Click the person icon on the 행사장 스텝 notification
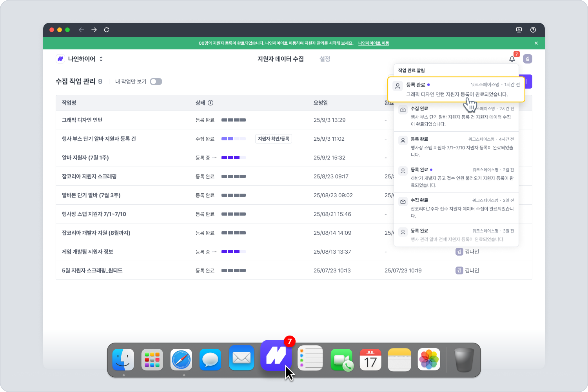This screenshot has width=588, height=392. 403,140
